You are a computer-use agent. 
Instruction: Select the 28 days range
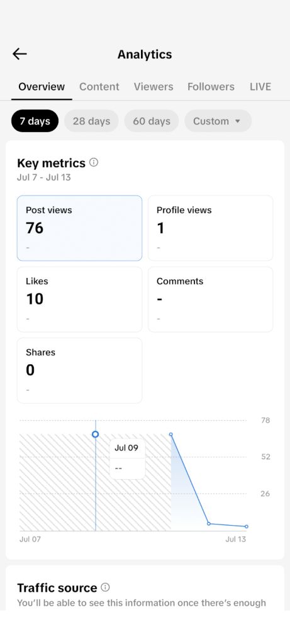[92, 121]
